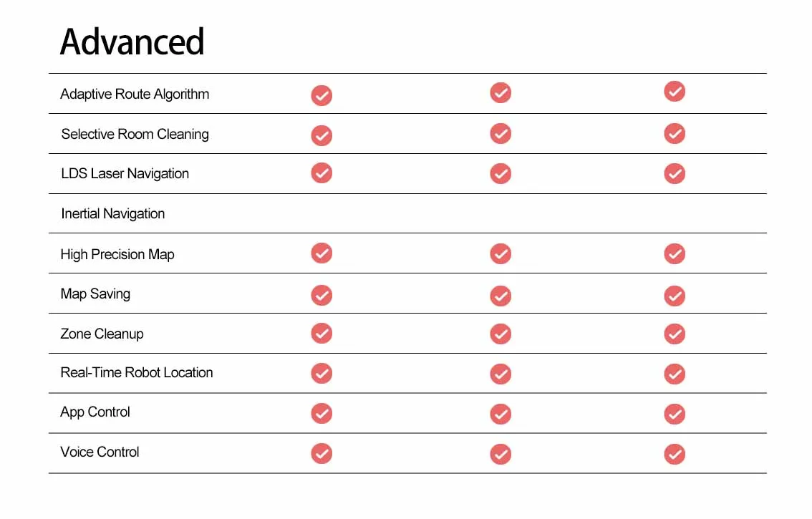The width and height of the screenshot is (812, 519).
Task: Click first-column checkmark for Real-Time Robot Location
Action: point(322,374)
